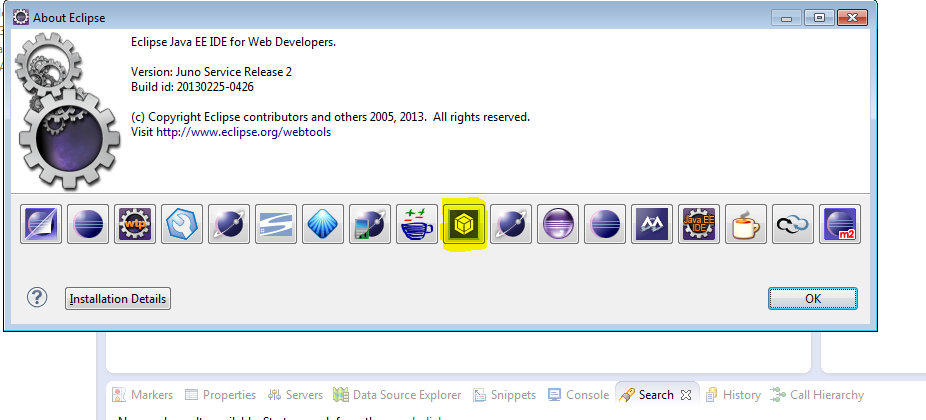Image resolution: width=926 pixels, height=420 pixels.
Task: Click the coffee cup with plus signs icon
Action: [418, 224]
